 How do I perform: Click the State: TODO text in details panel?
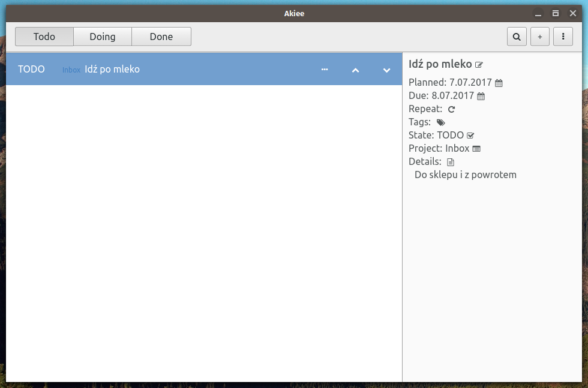click(436, 135)
